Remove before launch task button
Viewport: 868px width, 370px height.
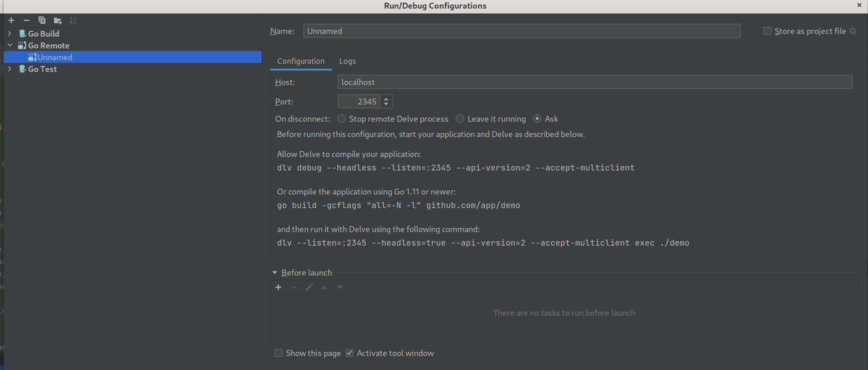[294, 287]
